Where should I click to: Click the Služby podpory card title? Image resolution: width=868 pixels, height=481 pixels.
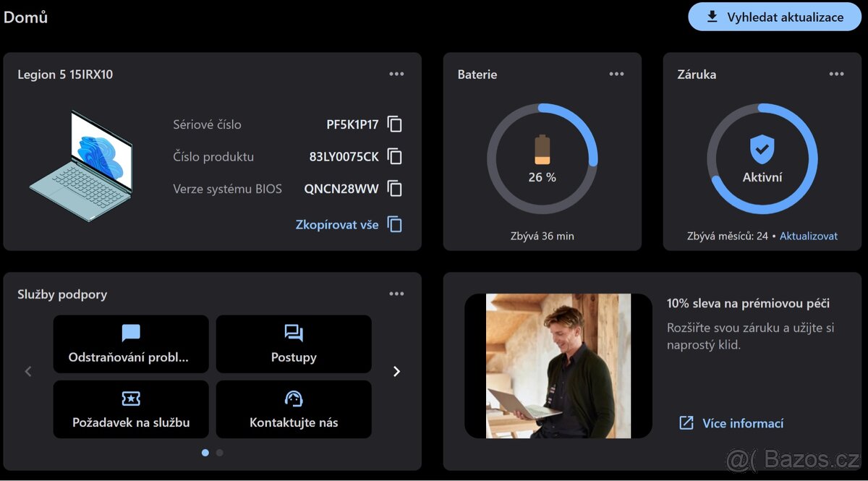[62, 294]
